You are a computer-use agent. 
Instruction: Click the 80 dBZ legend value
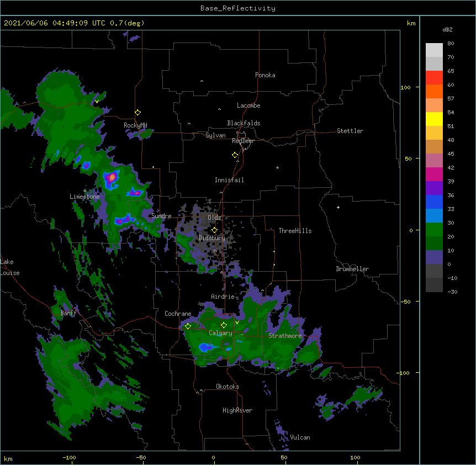point(451,44)
